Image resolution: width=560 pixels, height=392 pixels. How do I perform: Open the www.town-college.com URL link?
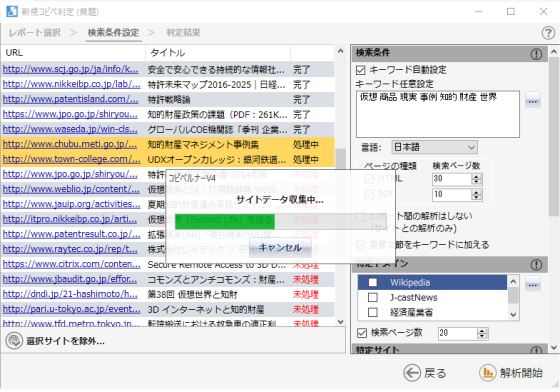click(x=71, y=159)
